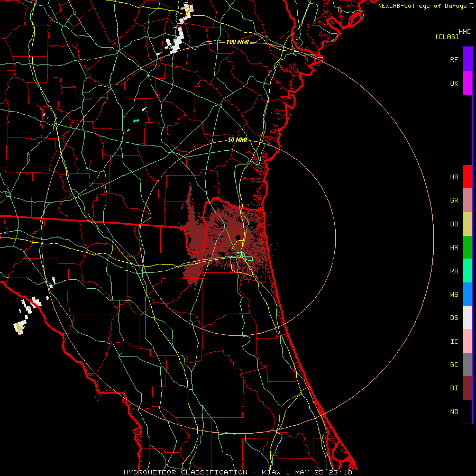Click the HR legend label
Viewport: 476px width, 476px height.
[x=454, y=248]
